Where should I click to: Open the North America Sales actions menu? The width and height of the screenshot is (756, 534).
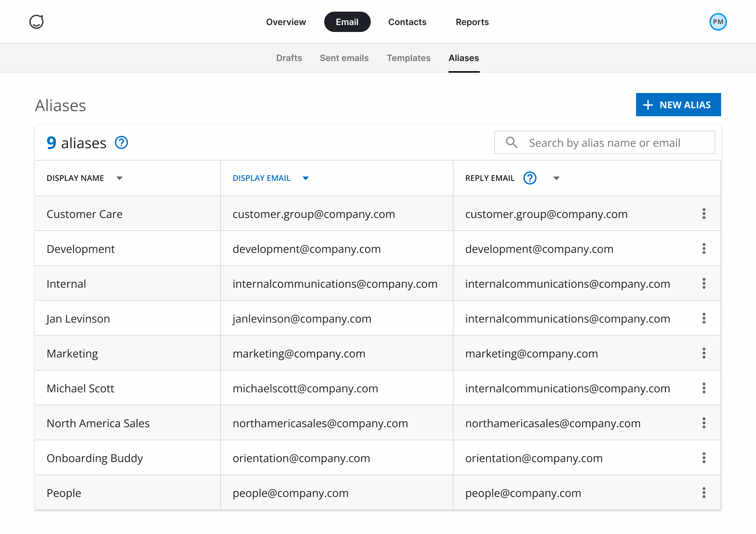704,423
